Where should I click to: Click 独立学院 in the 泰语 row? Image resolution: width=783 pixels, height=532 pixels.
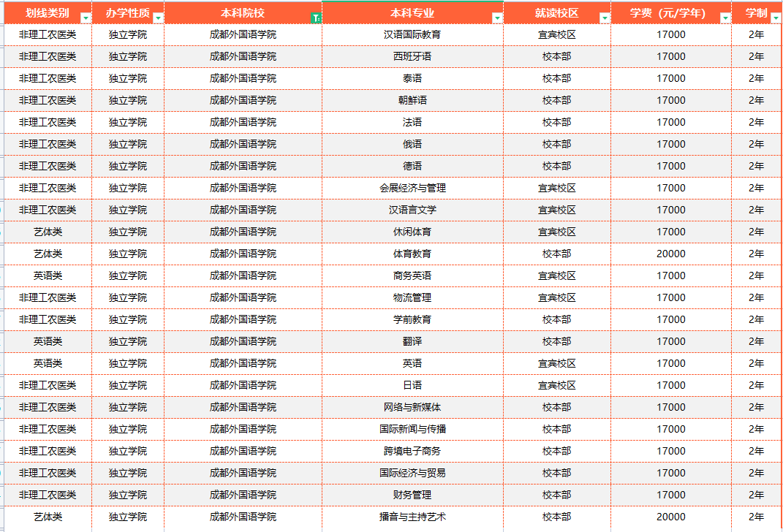[128, 78]
